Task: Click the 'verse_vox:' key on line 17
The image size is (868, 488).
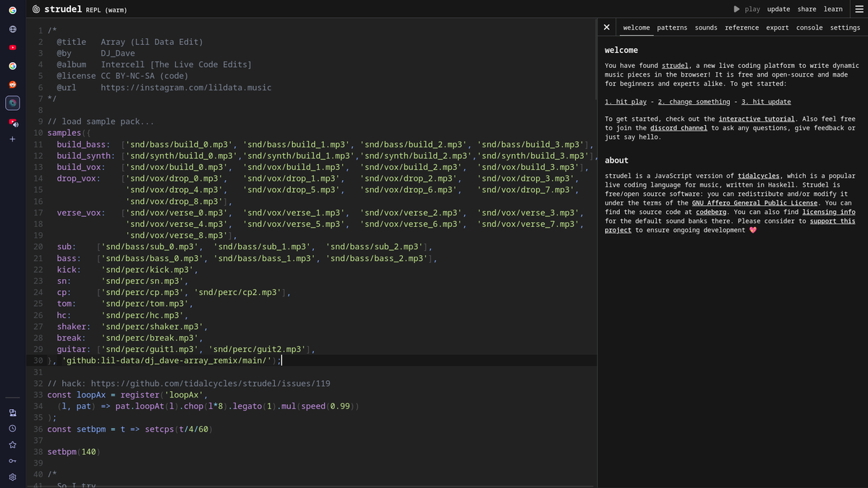Action: 81,213
